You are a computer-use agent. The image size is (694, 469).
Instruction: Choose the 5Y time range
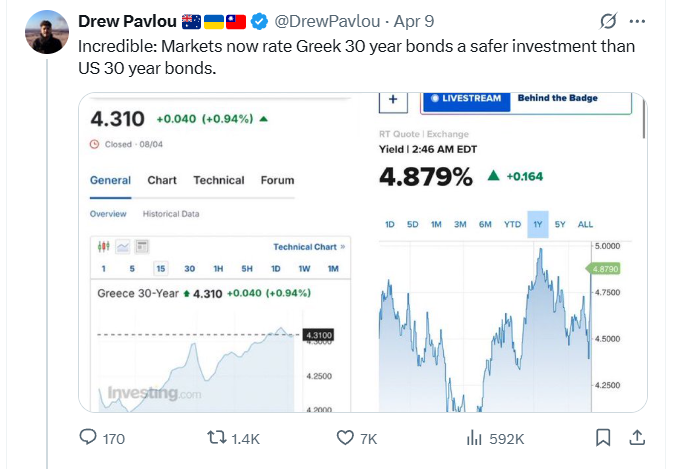click(x=560, y=224)
